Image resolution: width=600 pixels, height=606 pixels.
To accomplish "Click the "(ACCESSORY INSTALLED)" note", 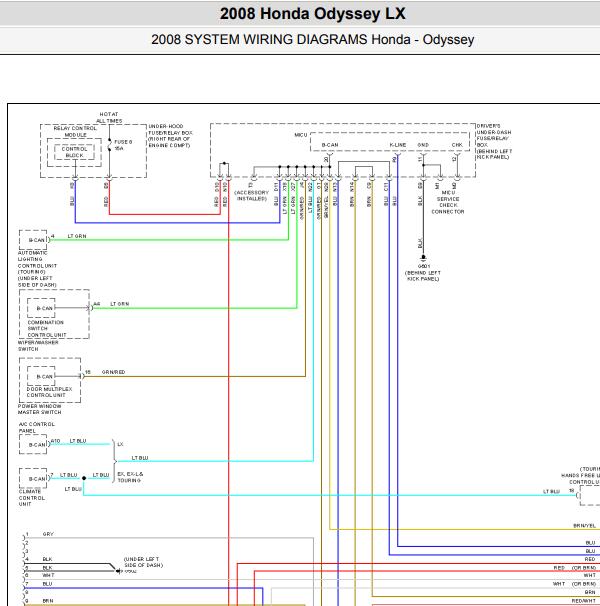I will (x=251, y=196).
